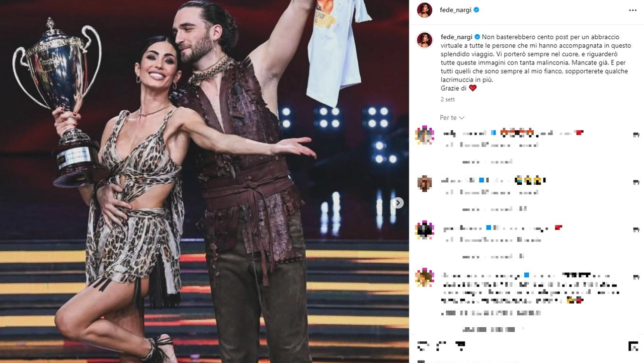Click the 2 sett timestamp

pyautogui.click(x=448, y=100)
